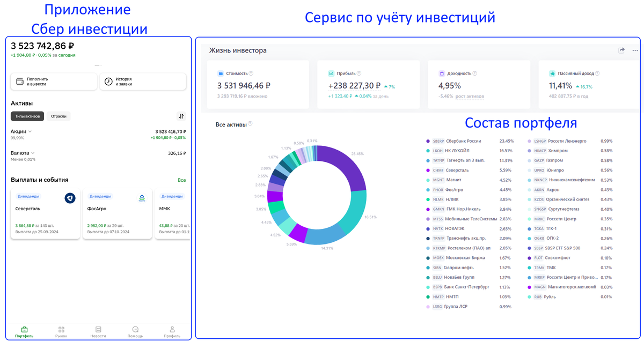
Task: Open Рынок section in bottom navigation
Action: click(x=61, y=332)
